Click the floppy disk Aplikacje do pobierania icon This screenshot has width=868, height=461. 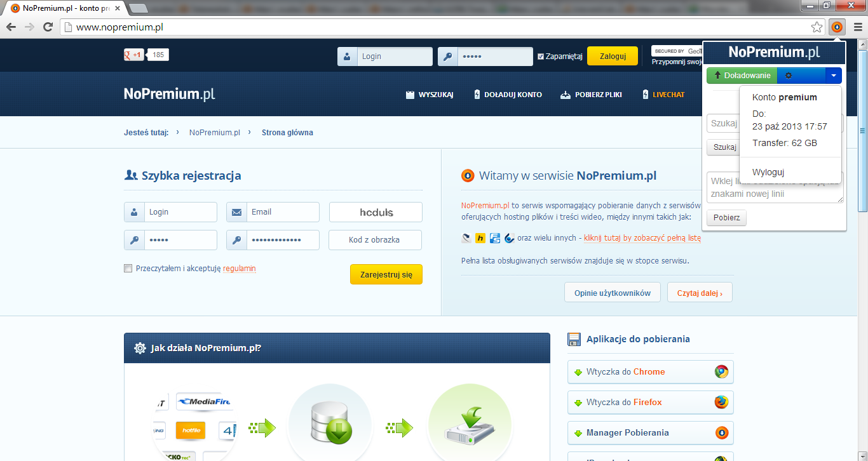[574, 339]
